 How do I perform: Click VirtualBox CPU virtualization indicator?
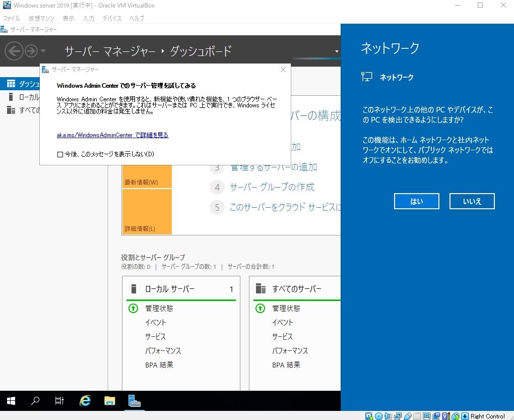tap(446, 416)
